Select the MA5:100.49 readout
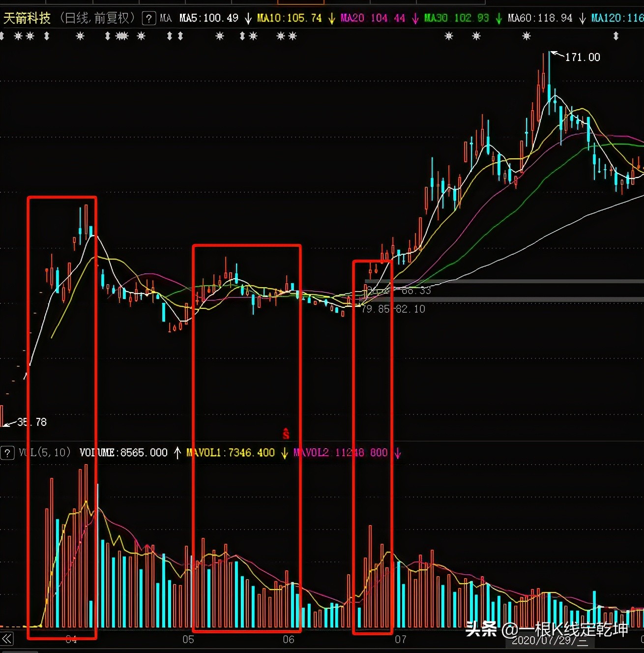 209,18
